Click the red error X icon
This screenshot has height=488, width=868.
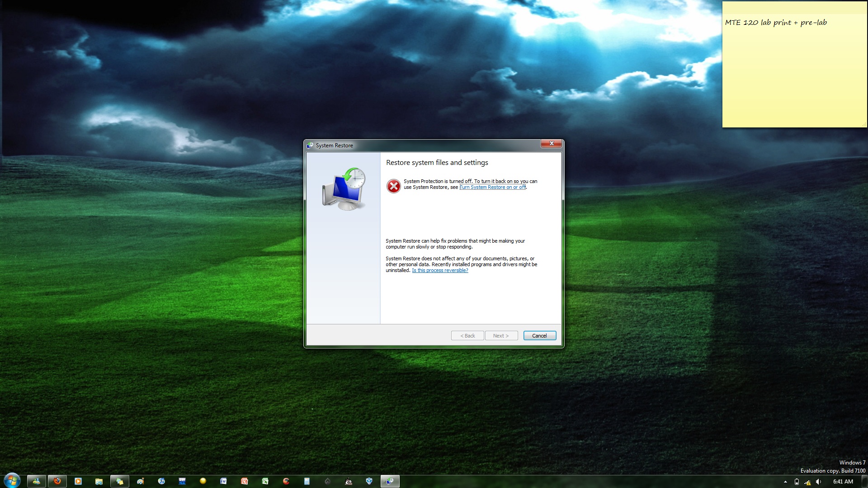coord(394,186)
